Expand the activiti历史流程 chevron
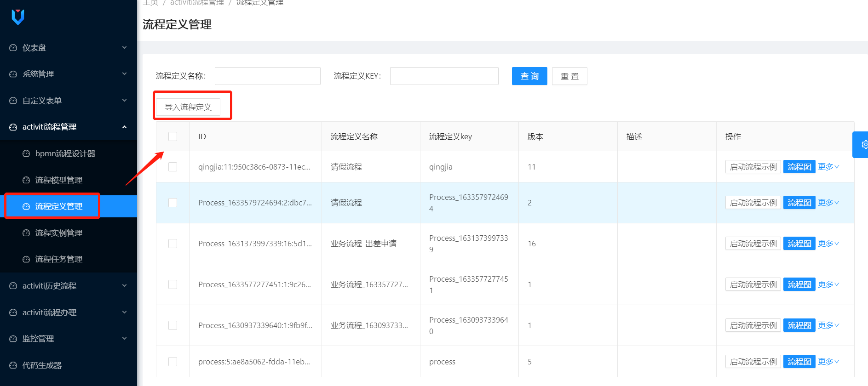 pyautogui.click(x=124, y=286)
